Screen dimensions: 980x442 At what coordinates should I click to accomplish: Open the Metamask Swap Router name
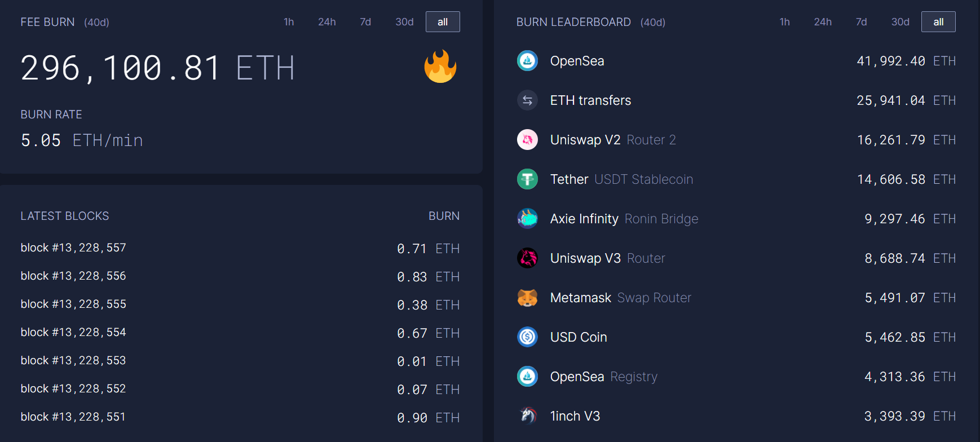[x=621, y=298]
